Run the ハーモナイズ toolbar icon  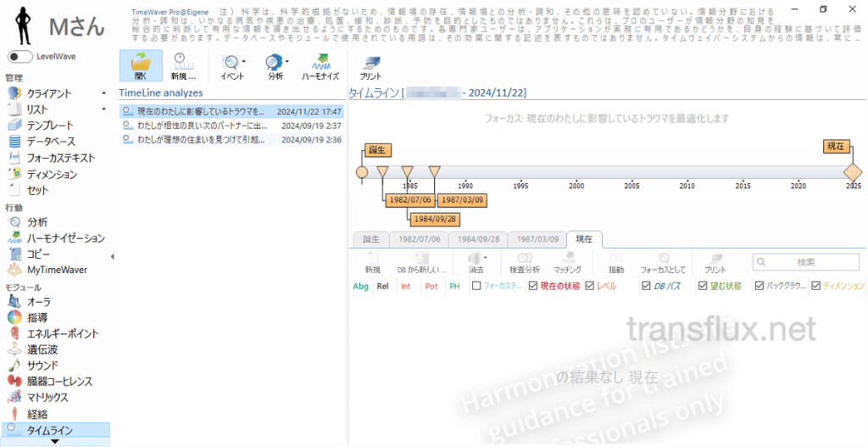pos(320,66)
